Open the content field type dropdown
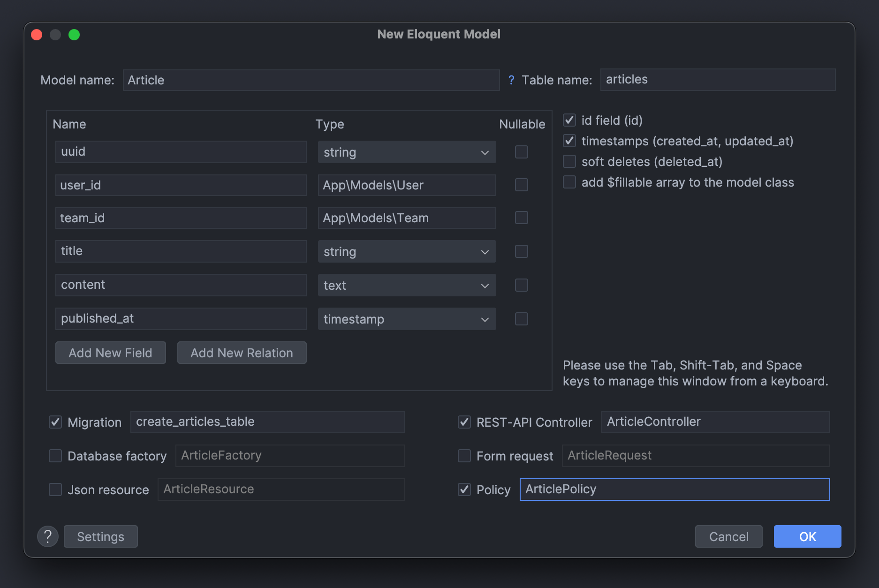The height and width of the screenshot is (588, 879). click(485, 285)
